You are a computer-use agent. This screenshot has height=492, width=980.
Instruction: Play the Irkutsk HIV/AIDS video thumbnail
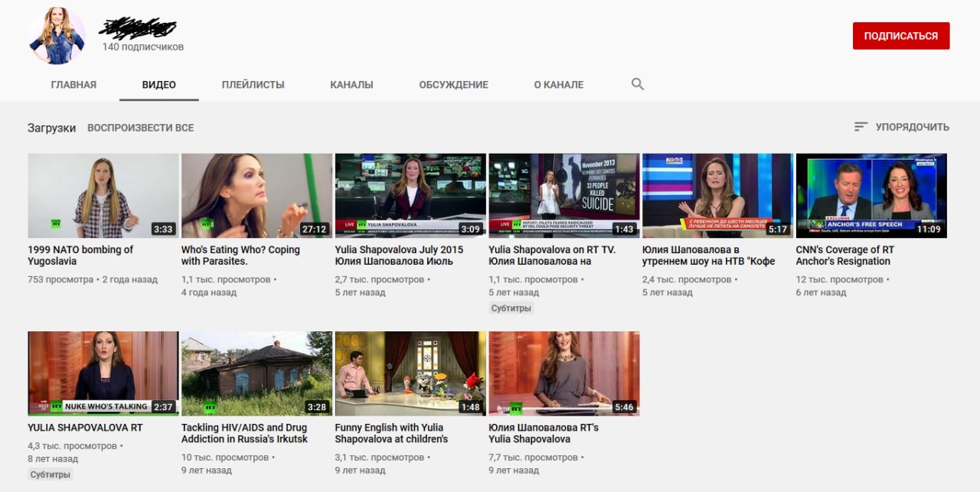[256, 373]
